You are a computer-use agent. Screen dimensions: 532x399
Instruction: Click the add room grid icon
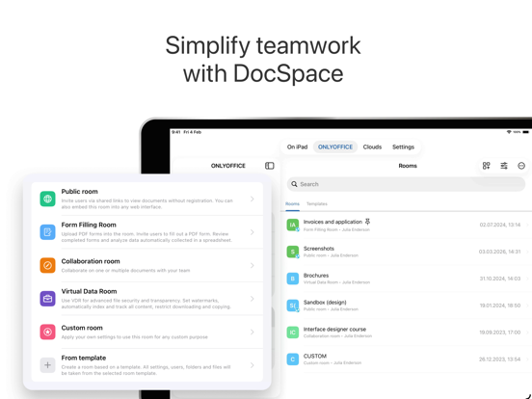pos(486,166)
